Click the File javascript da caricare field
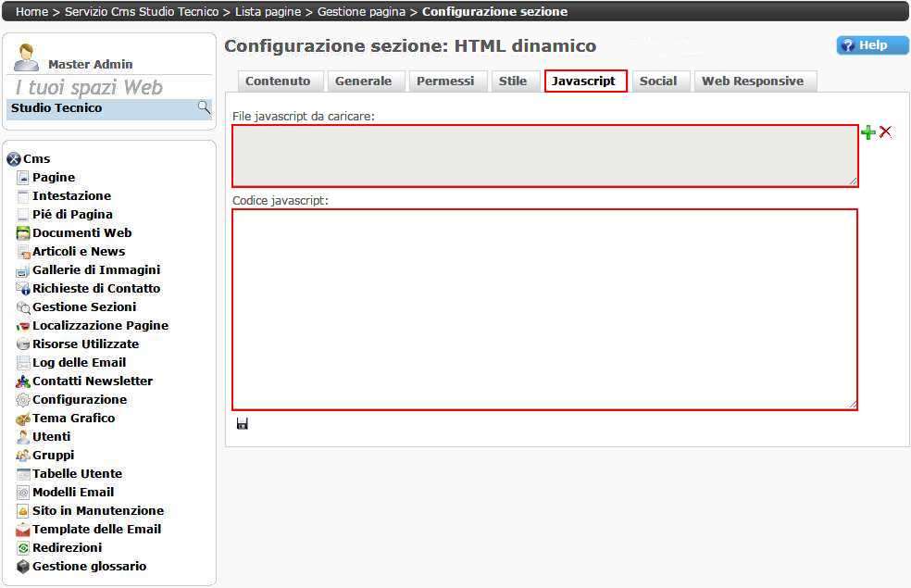 pos(544,156)
